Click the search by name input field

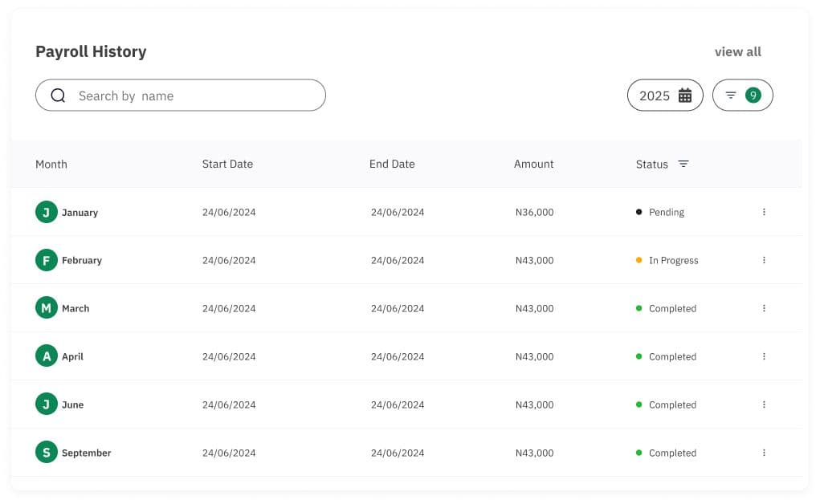[x=181, y=95]
